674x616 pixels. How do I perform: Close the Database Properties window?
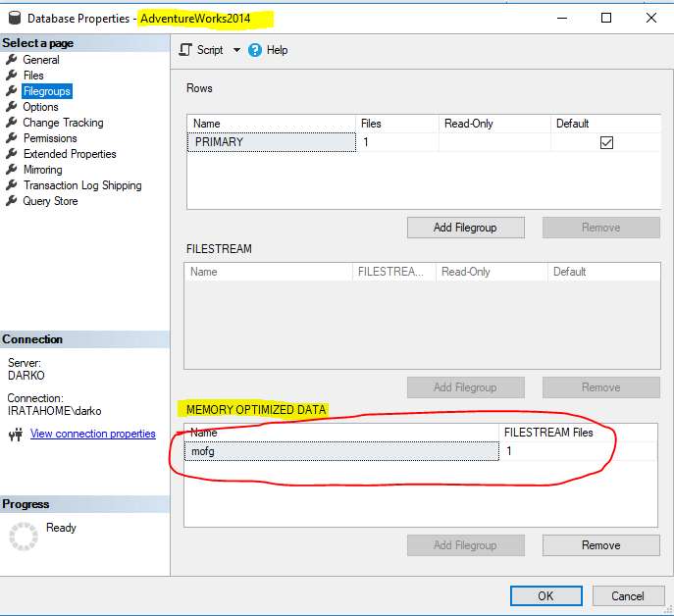tap(651, 18)
